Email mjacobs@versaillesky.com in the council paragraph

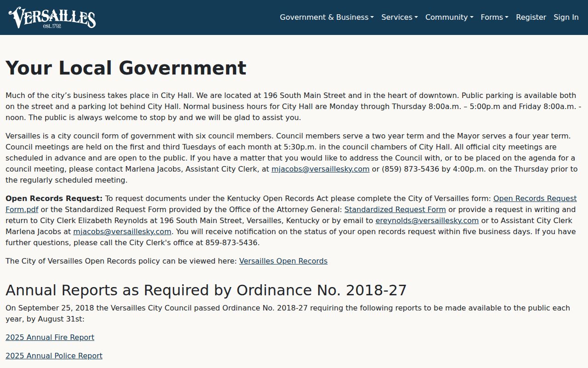click(320, 169)
